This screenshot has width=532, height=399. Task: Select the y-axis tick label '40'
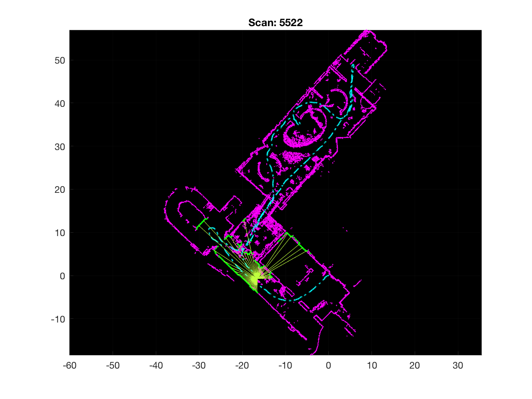(x=60, y=104)
